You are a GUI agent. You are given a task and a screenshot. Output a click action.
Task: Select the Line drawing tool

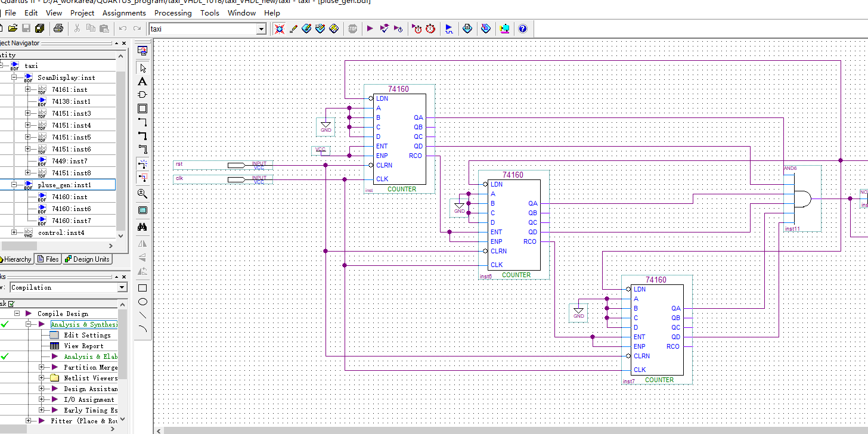coord(142,315)
